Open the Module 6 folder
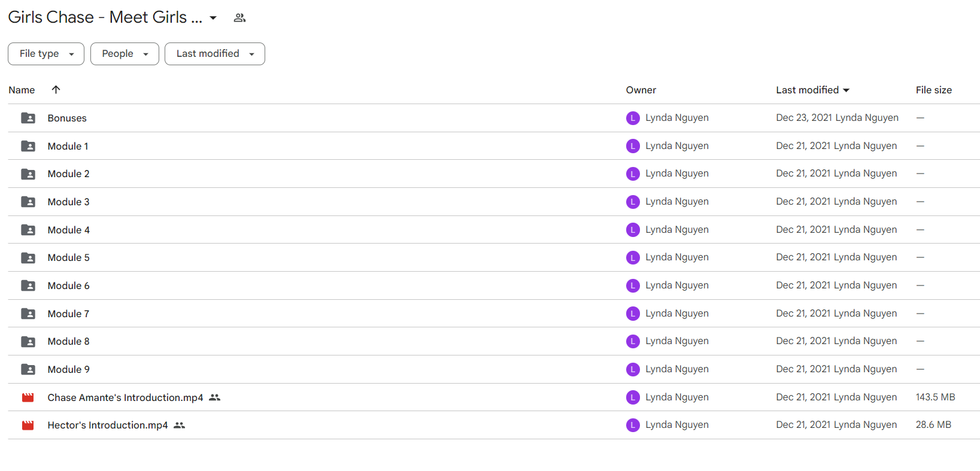Viewport: 980px width, 471px height. [x=69, y=285]
